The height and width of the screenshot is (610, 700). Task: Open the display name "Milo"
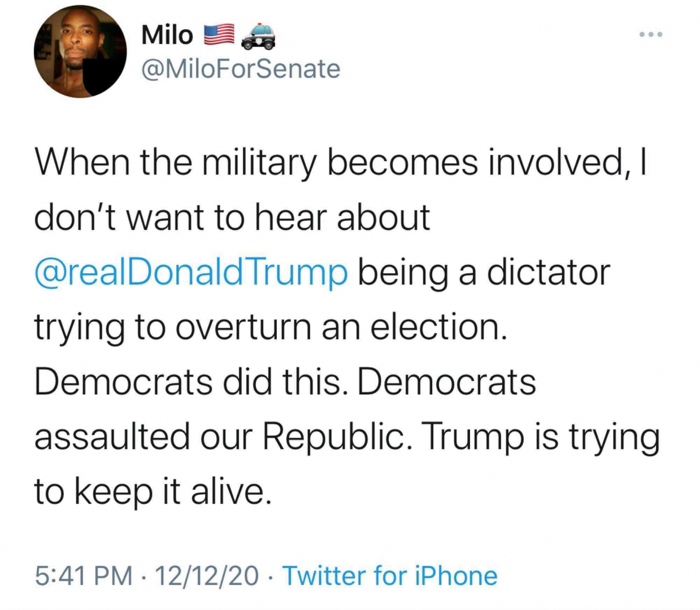point(167,35)
